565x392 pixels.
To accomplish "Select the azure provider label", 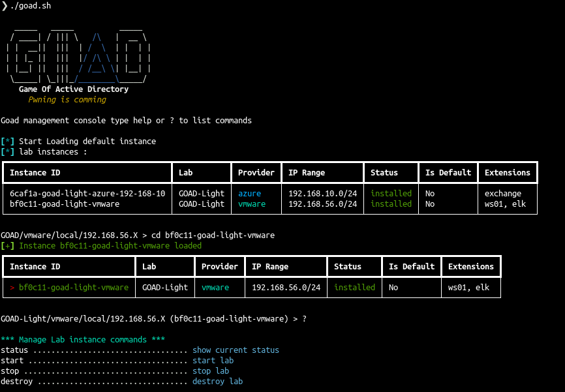I will pos(251,193).
